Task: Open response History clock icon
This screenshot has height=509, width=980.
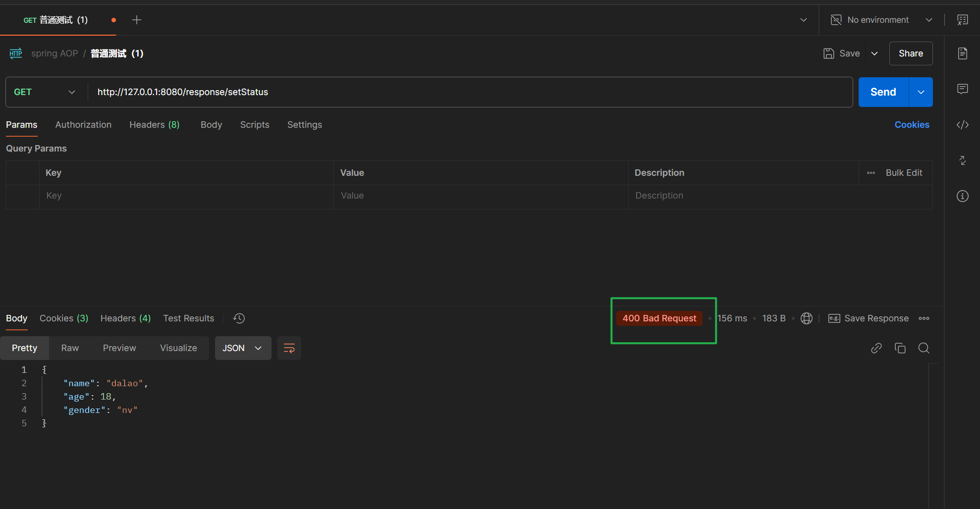Action: pyautogui.click(x=239, y=318)
